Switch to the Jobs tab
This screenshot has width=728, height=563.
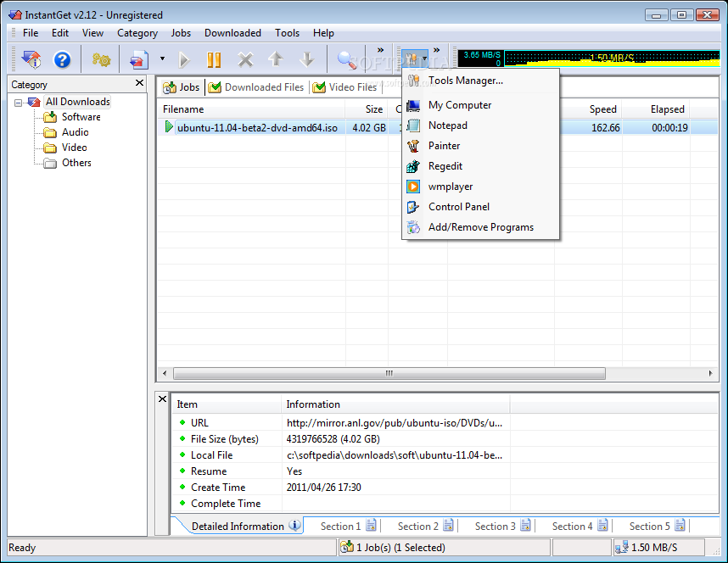(181, 87)
